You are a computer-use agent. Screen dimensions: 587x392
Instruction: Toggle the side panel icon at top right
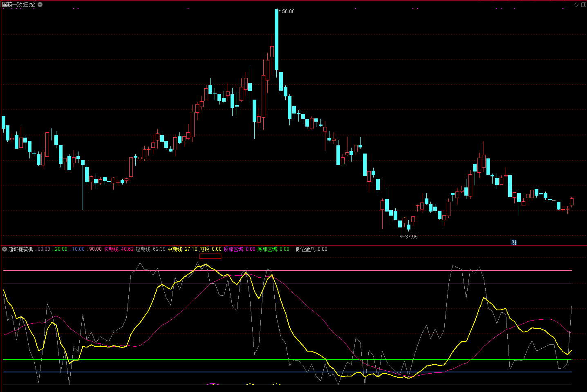pyautogui.click(x=583, y=4)
